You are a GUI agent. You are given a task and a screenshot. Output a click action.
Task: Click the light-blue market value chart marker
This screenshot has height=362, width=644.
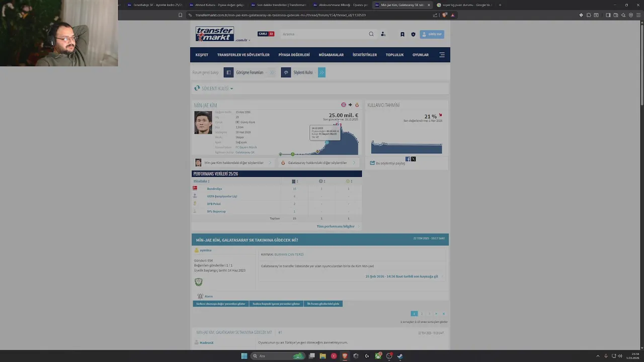pyautogui.click(x=327, y=142)
